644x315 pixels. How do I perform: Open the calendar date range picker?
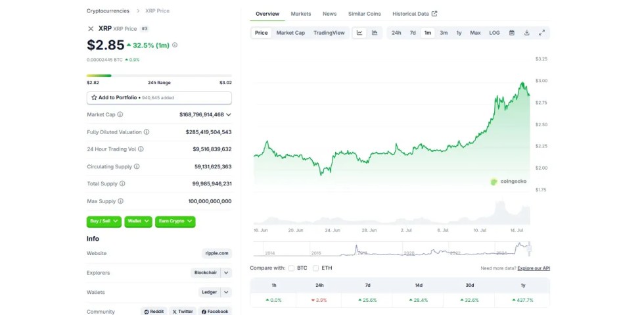point(512,33)
